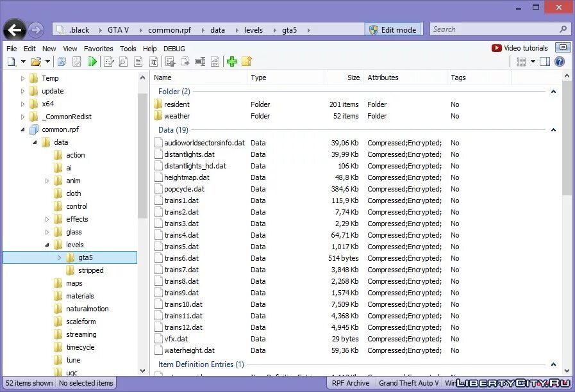
Task: Sort by the Attributes column header
Action: coord(405,78)
